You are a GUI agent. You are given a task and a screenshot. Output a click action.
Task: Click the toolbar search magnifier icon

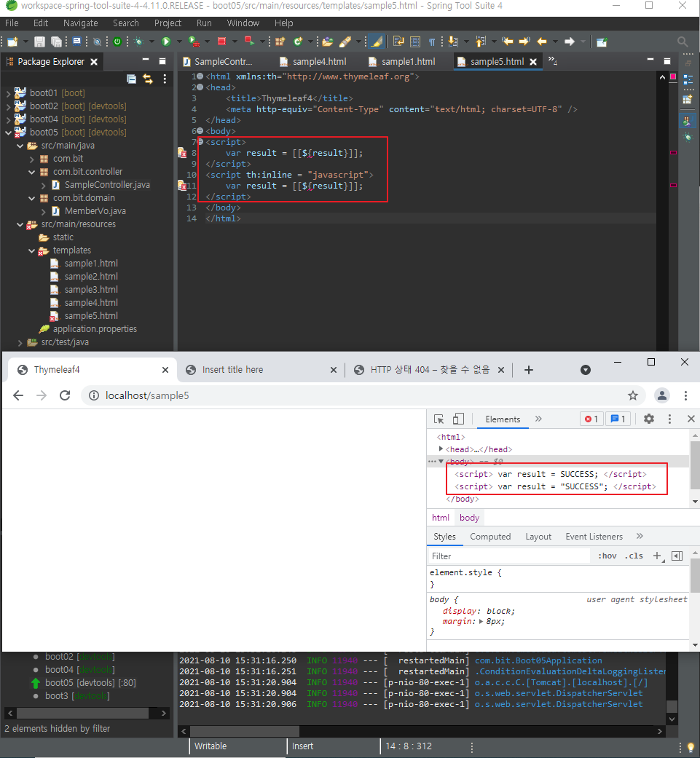[x=682, y=42]
